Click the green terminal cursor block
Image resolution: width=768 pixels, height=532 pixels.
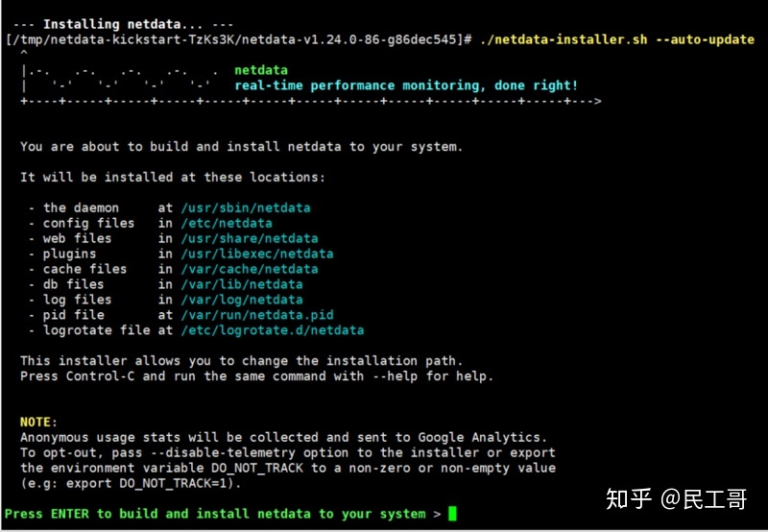tap(452, 514)
